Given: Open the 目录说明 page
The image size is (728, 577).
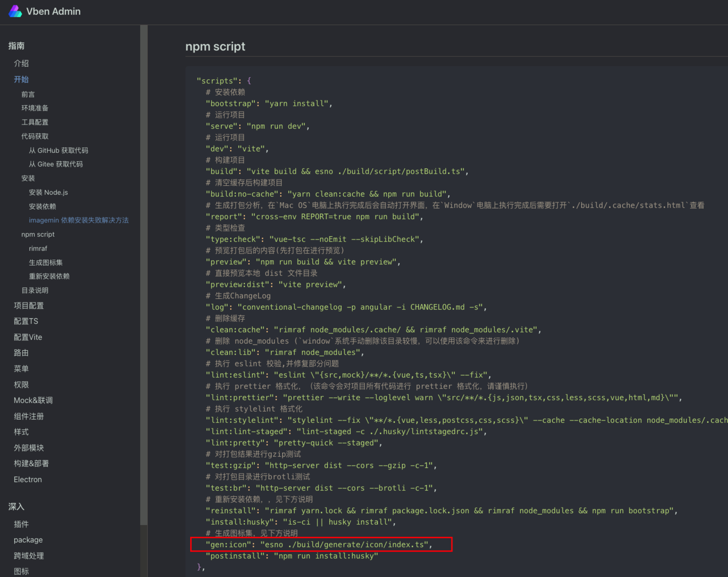Looking at the screenshot, I should pyautogui.click(x=34, y=290).
